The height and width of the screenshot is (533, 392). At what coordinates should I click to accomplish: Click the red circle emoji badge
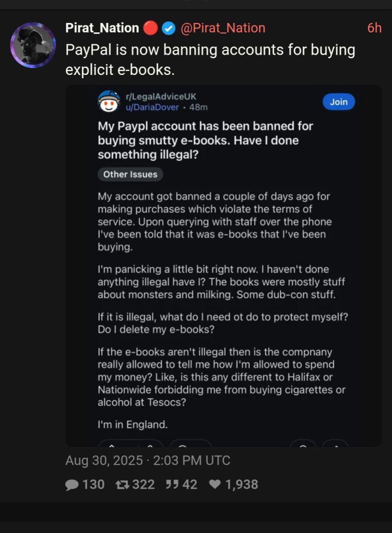pyautogui.click(x=150, y=28)
